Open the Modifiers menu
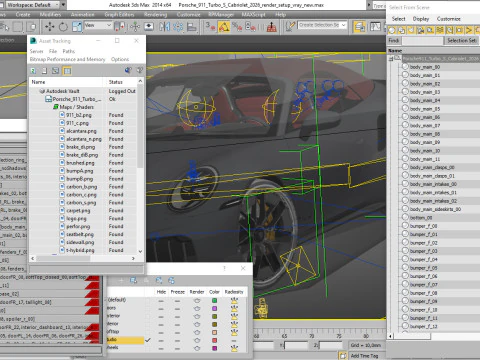 pos(50,15)
